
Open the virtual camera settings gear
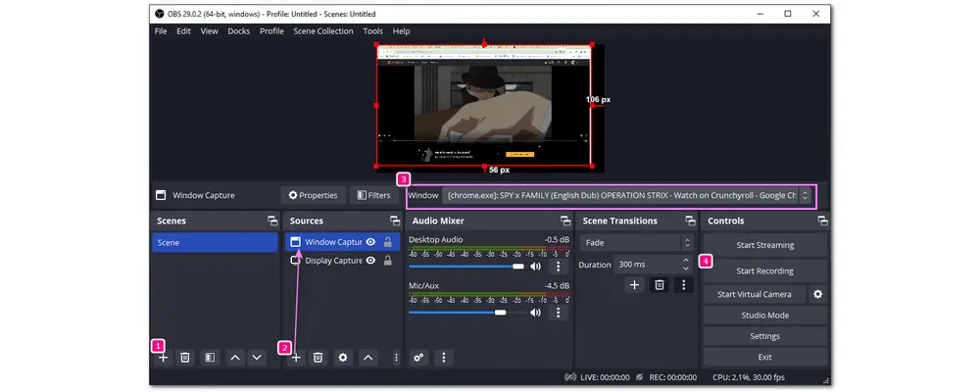[x=818, y=294]
